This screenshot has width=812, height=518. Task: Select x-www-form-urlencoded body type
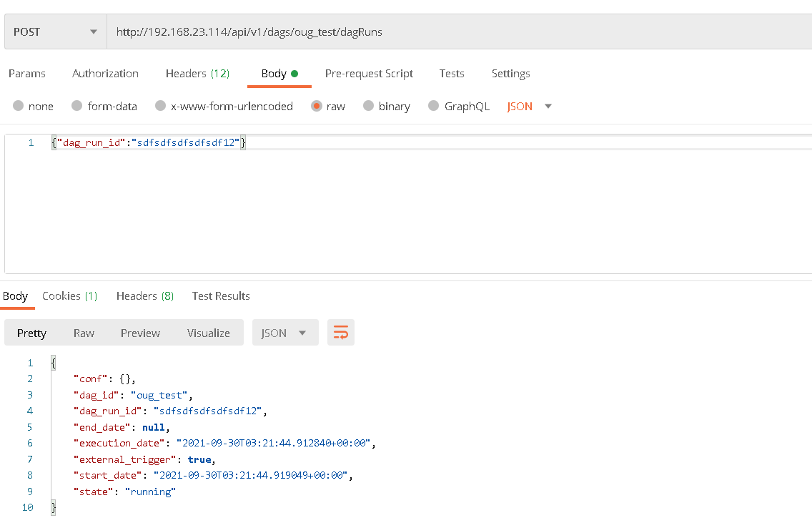[x=224, y=107]
